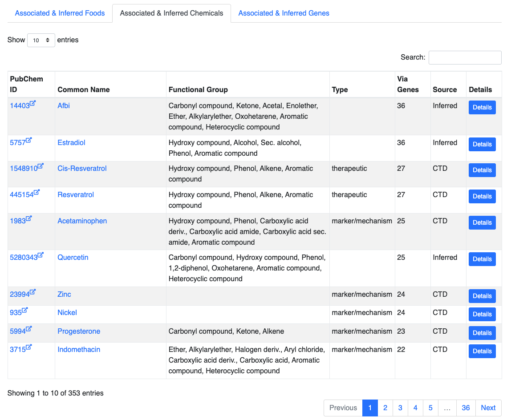Open PubChem ID 445154 link
This screenshot has width=511, height=420.
click(22, 195)
